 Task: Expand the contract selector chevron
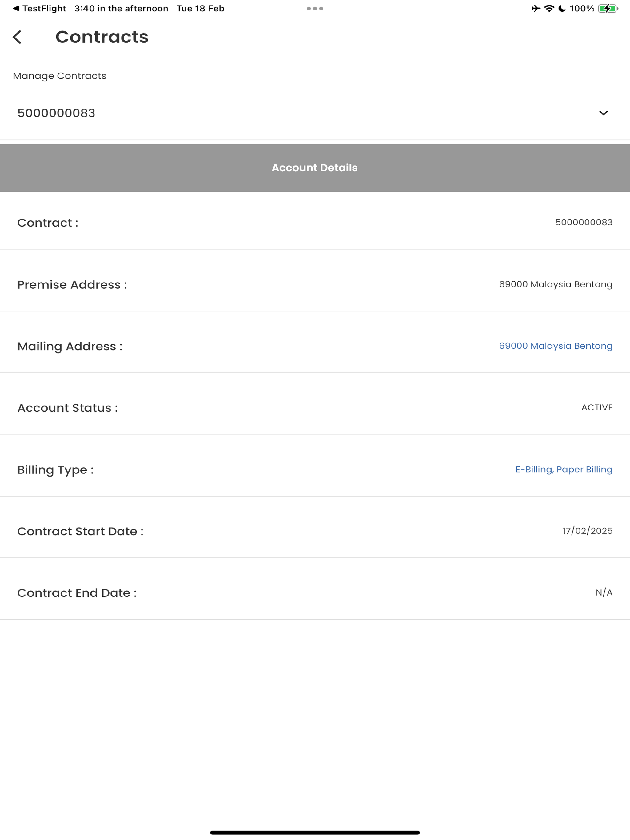click(x=604, y=113)
